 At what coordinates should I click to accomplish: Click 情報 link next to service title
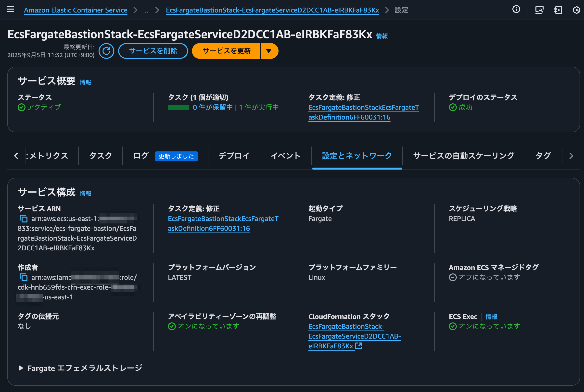click(382, 36)
